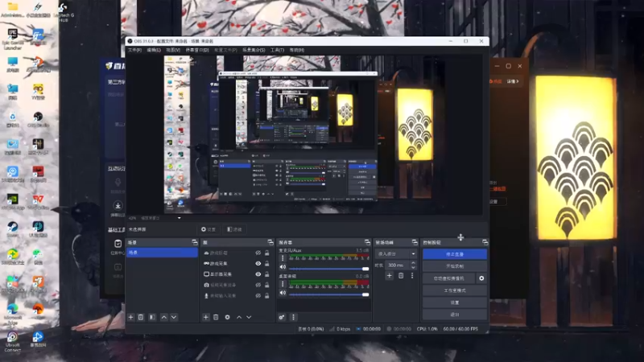The image size is (644, 362).
Task: Open 场景集合(S) menu
Action: coord(254,50)
